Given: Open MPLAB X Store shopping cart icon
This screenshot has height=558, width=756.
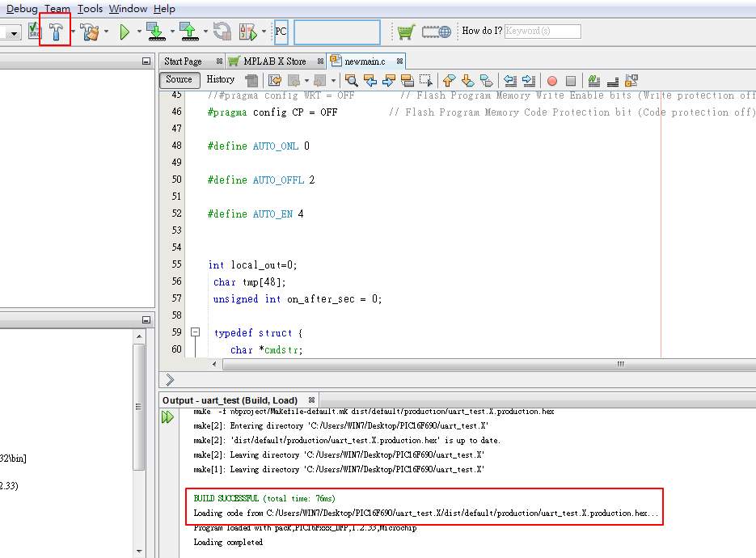Looking at the screenshot, I should pos(406,32).
